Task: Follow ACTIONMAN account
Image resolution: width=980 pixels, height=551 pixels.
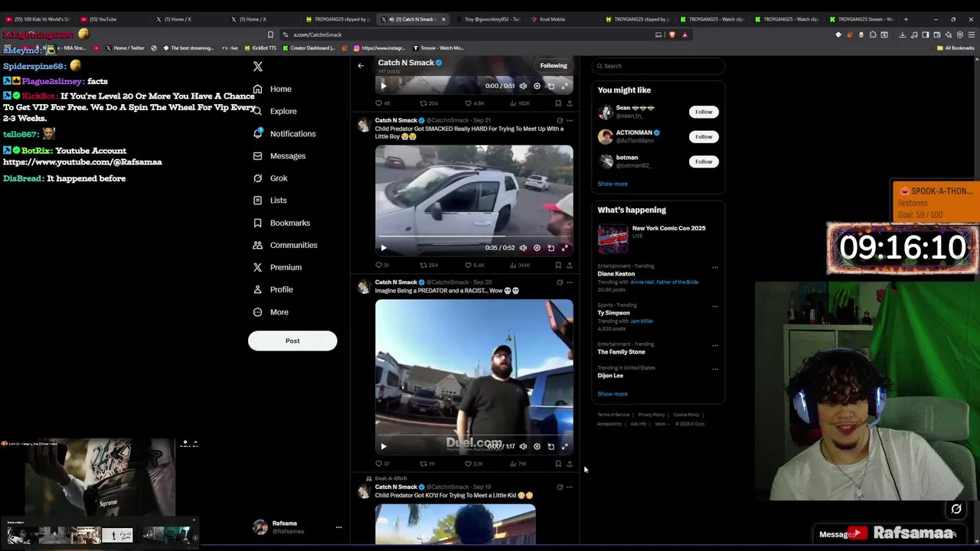Action: tap(704, 136)
